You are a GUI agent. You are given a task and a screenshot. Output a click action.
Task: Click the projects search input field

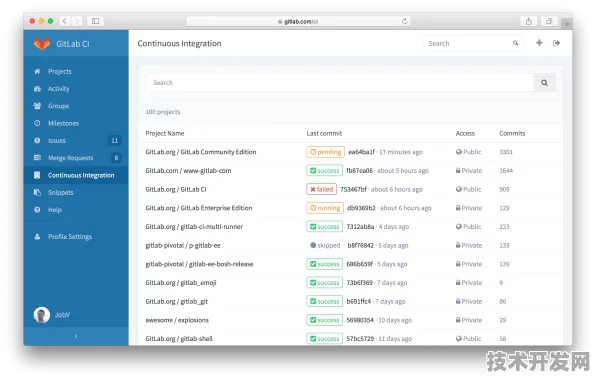pyautogui.click(x=339, y=82)
